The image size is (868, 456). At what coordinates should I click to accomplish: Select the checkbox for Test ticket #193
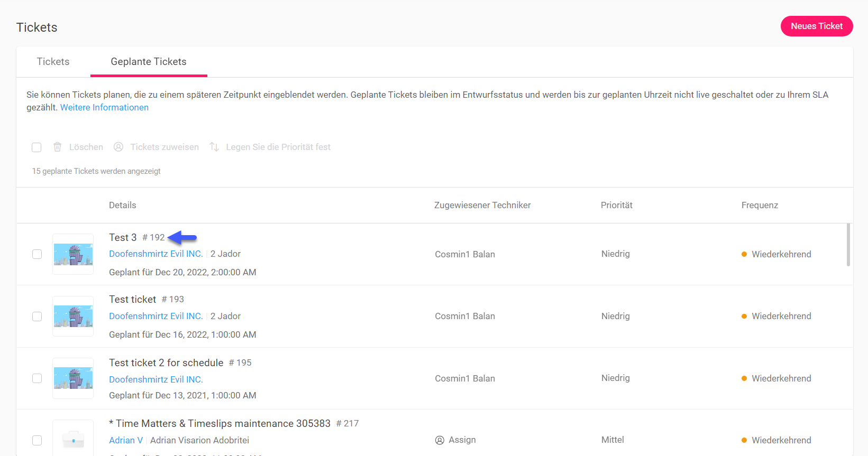(37, 316)
